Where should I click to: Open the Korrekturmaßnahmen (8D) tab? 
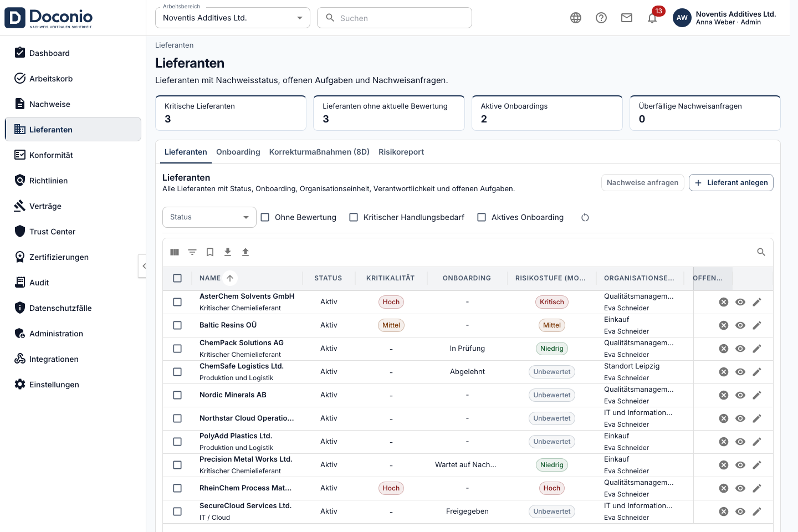[x=319, y=152]
